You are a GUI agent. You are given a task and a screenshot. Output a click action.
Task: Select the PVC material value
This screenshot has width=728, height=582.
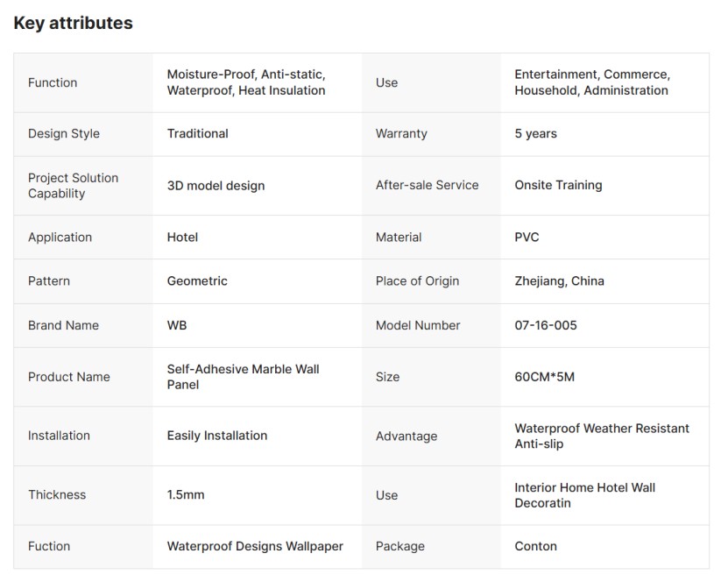527,237
